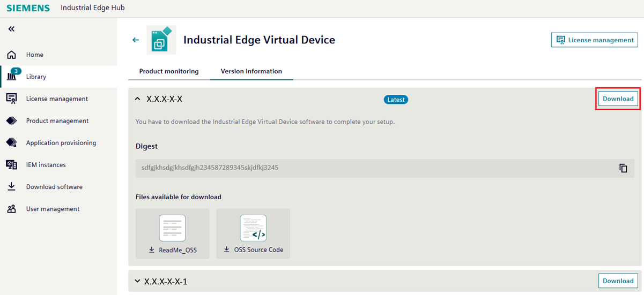644x295 pixels.
Task: Open Product management in the sidebar
Action: (58, 121)
